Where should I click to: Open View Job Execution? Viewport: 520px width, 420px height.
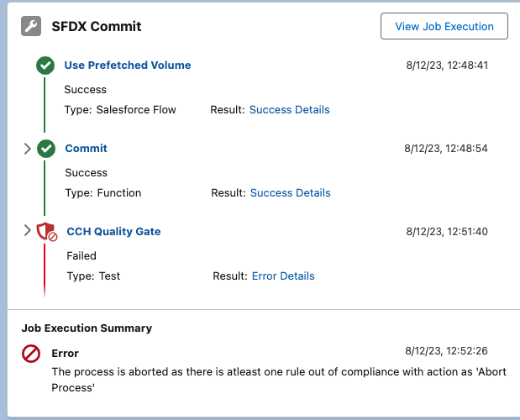coord(444,26)
